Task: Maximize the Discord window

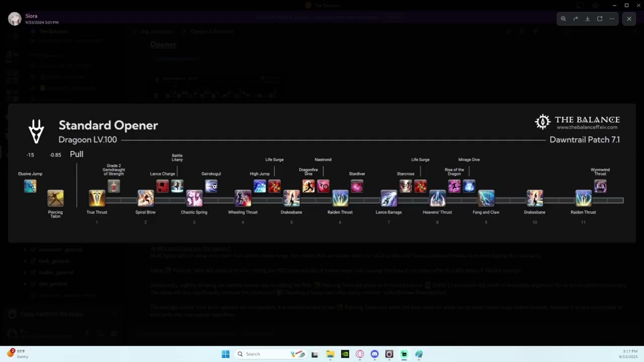Action: tap(626, 5)
